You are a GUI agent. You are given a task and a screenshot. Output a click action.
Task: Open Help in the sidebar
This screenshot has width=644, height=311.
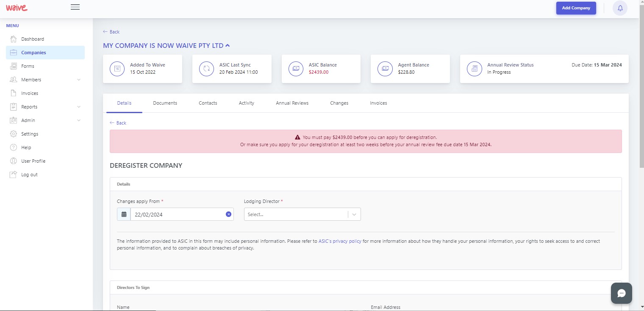[x=45, y=147]
